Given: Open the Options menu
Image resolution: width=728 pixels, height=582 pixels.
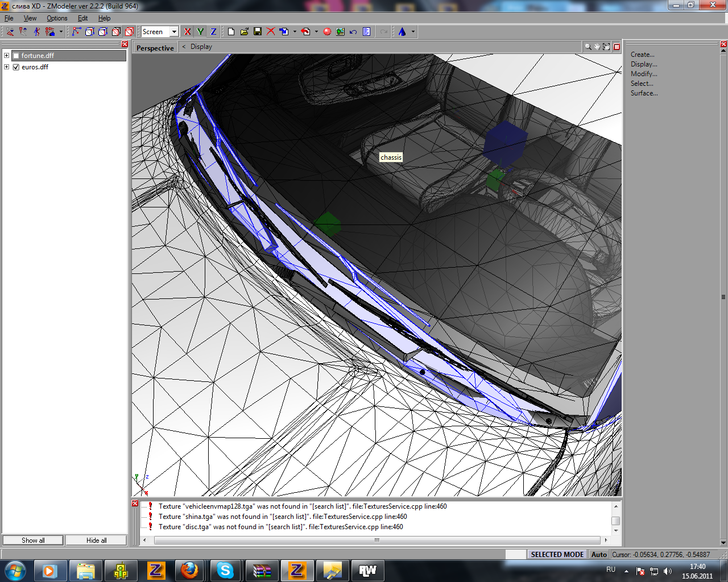Looking at the screenshot, I should coord(57,18).
